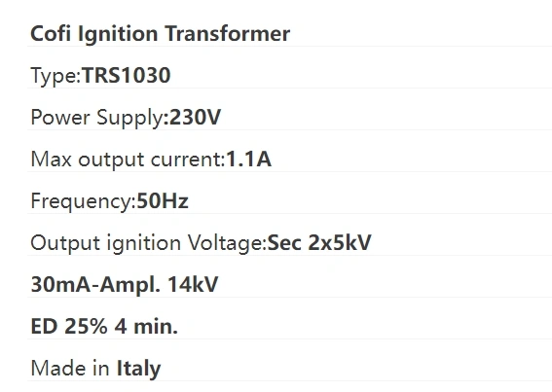Click the 30mA-Ampl. text
The width and height of the screenshot is (552, 392).
coord(95,284)
